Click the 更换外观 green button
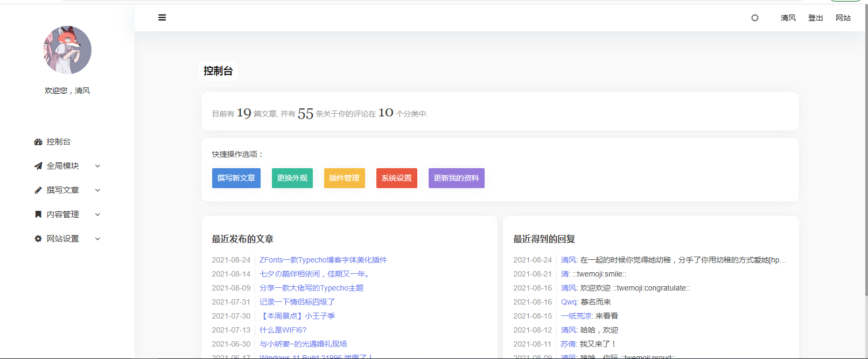868x359 pixels. click(292, 178)
